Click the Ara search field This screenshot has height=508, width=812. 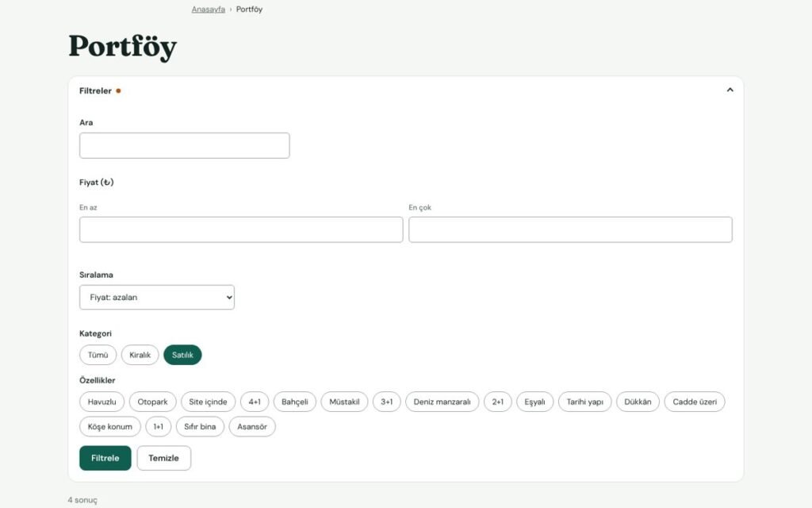(x=184, y=146)
